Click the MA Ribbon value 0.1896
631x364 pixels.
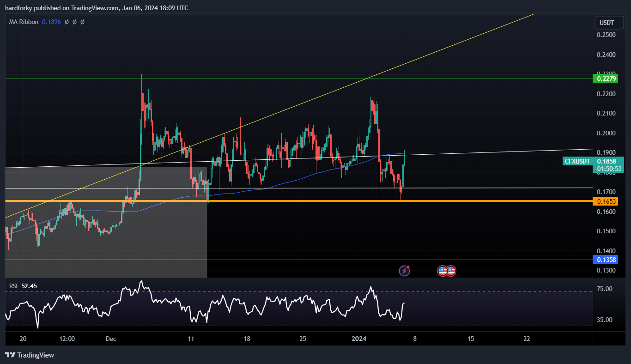click(x=51, y=22)
